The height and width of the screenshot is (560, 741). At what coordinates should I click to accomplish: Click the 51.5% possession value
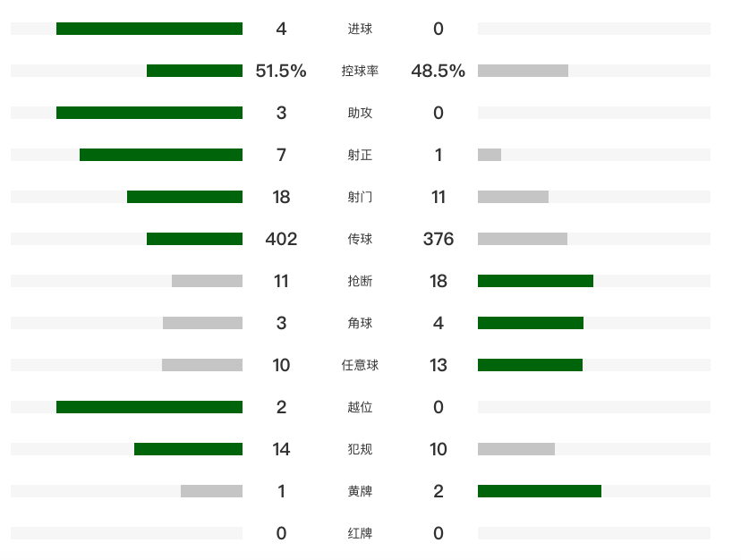click(281, 71)
